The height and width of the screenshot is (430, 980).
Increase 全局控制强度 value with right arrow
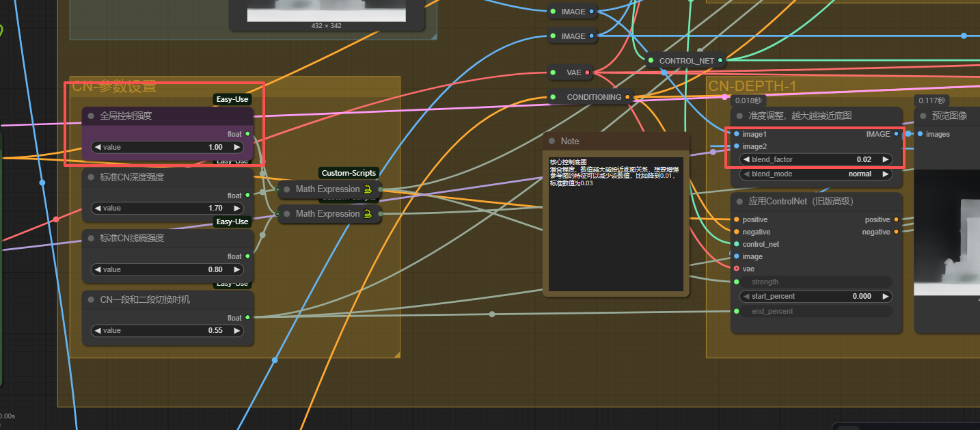[236, 147]
